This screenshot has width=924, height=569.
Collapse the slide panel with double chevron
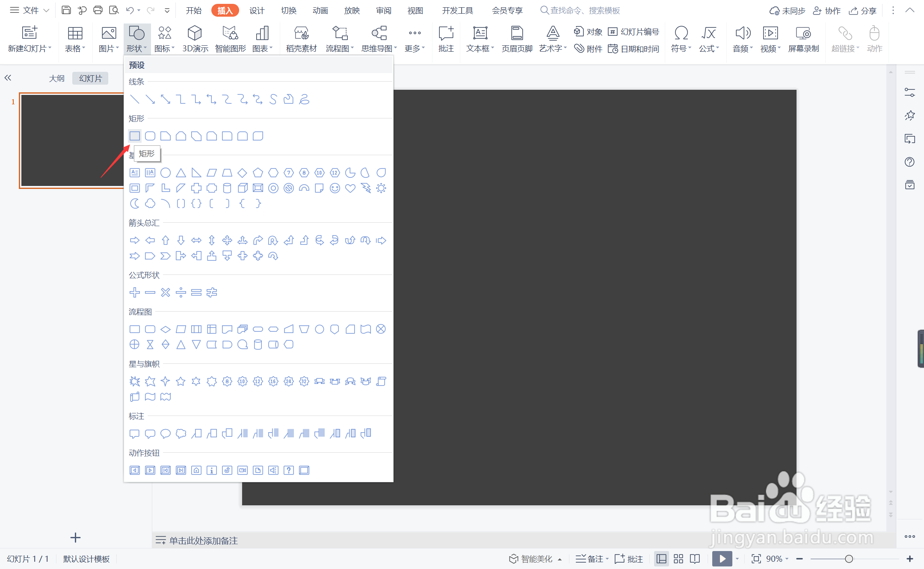(8, 78)
